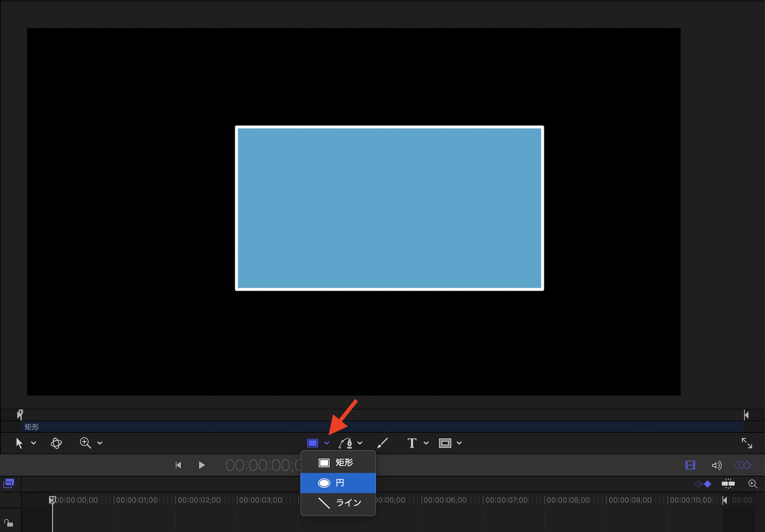Toggle audio playback mute speaker
765x532 pixels.
[x=716, y=465]
